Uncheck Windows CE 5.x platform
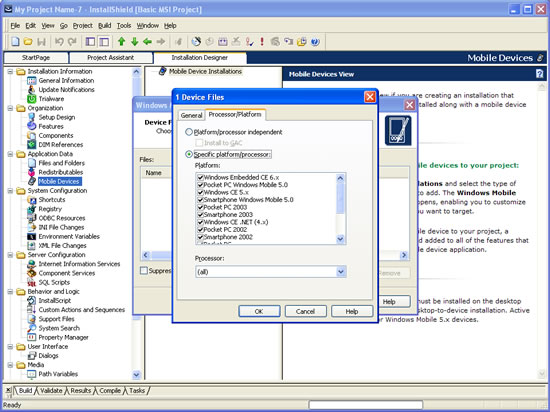Screen dimensions: 550x412 click(200, 192)
